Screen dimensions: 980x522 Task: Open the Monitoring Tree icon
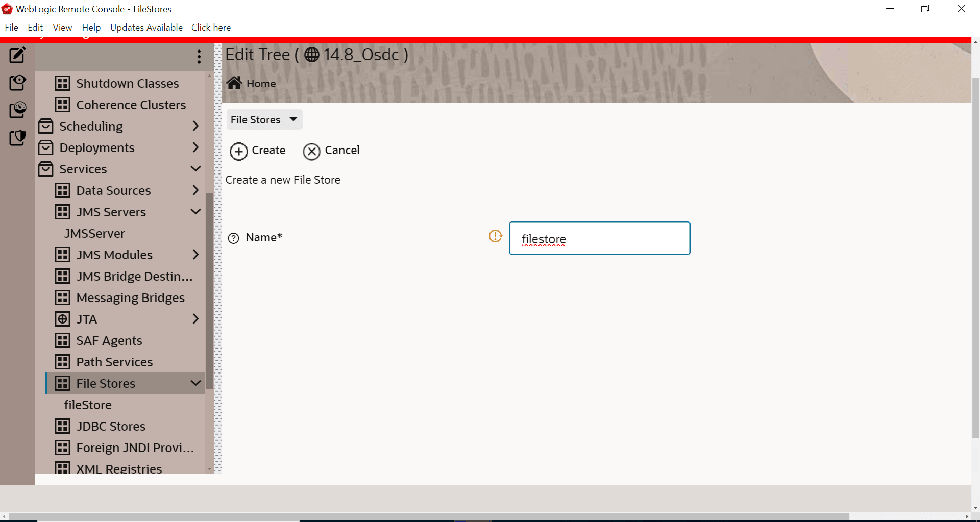click(17, 110)
